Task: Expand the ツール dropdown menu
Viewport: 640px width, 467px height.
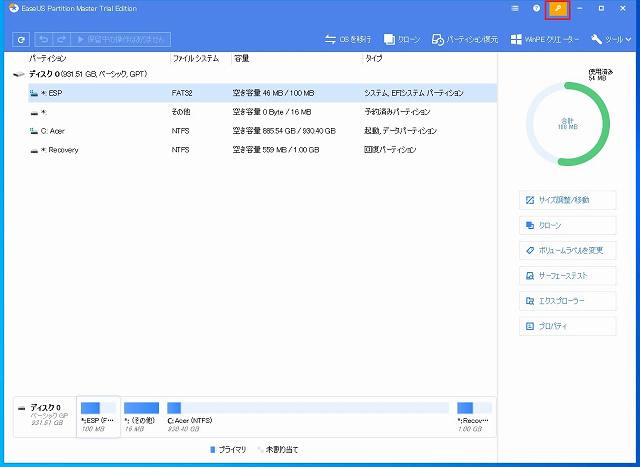Action: [611, 40]
